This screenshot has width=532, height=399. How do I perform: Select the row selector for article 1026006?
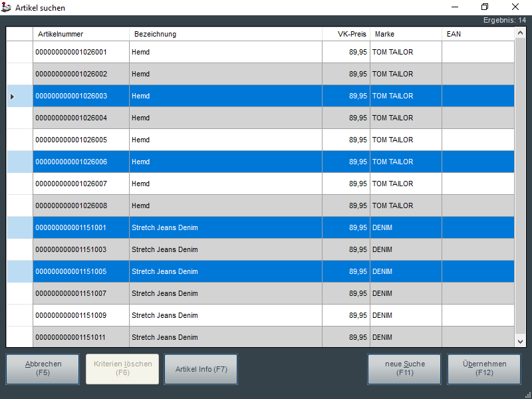tap(19, 162)
